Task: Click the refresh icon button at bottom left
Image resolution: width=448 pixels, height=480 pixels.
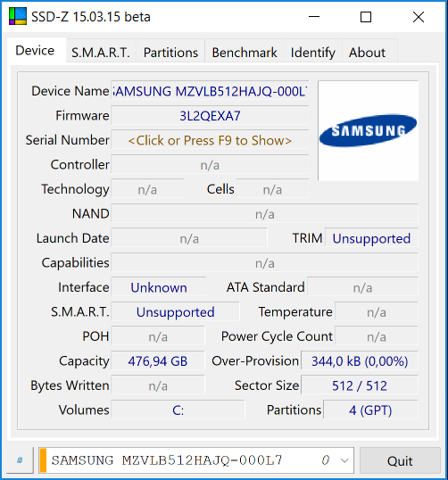Action: coord(20,460)
